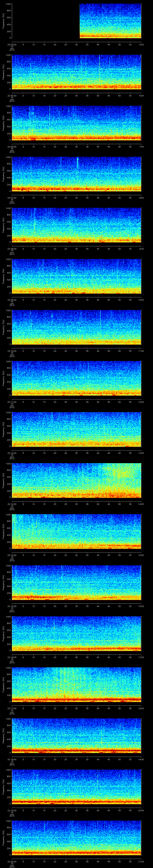Viewport: 153px width, 868px height.
Task: Click the 14:00 end time label
Action: pos(141,504)
